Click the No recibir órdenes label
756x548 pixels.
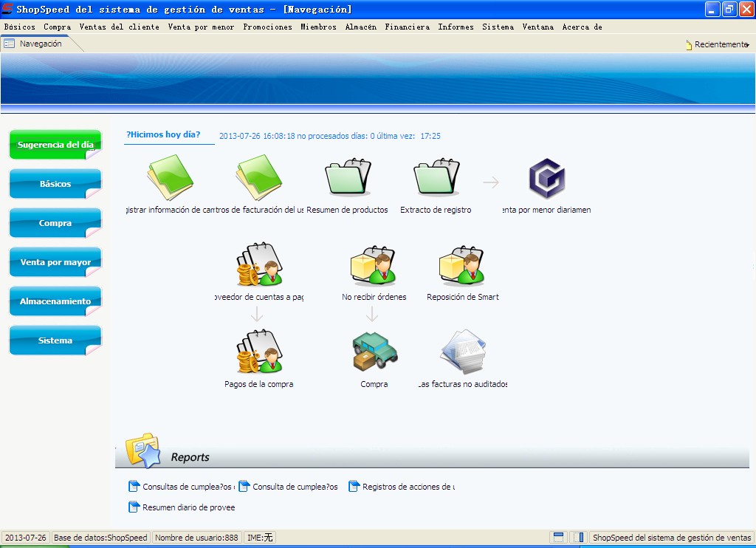pos(374,297)
